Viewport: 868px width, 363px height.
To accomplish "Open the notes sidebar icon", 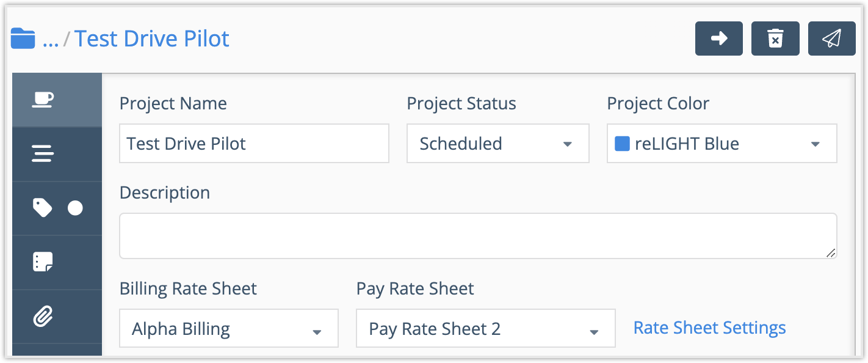I will pyautogui.click(x=42, y=262).
